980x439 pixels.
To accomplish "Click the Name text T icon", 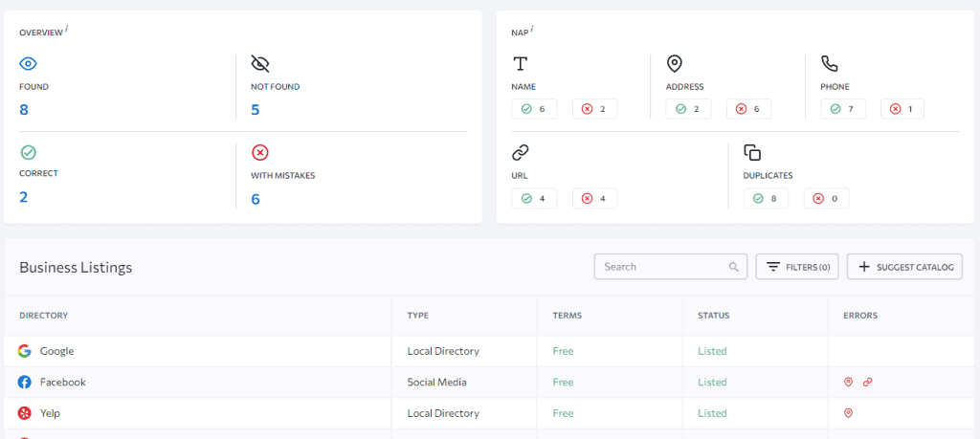I will (520, 64).
